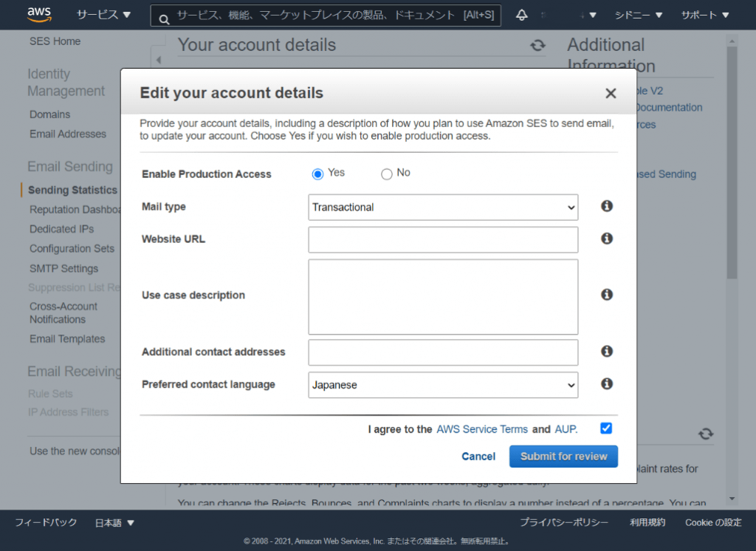Screen dimensions: 756x551
Task: Open the AWS Service Terms link
Action: (x=482, y=429)
